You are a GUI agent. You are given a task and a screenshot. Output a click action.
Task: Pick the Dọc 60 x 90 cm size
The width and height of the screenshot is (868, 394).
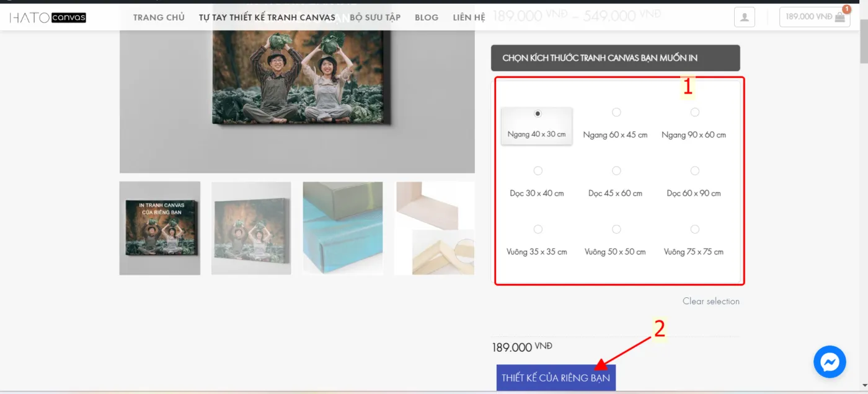pos(694,171)
